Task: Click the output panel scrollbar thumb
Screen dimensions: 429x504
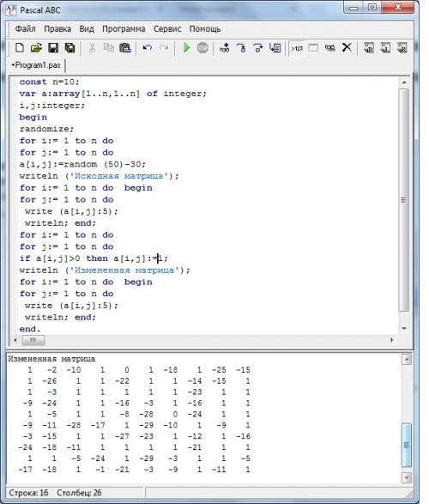Action: pos(407,445)
